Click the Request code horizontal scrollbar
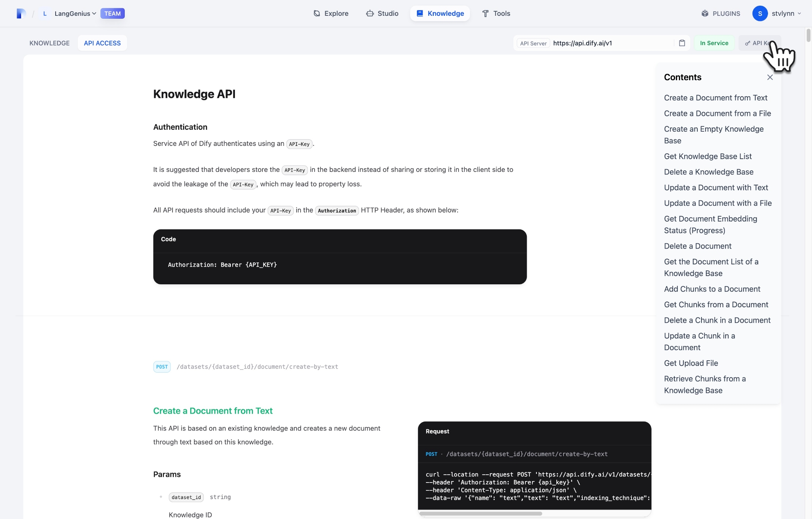The width and height of the screenshot is (812, 519). click(x=480, y=513)
